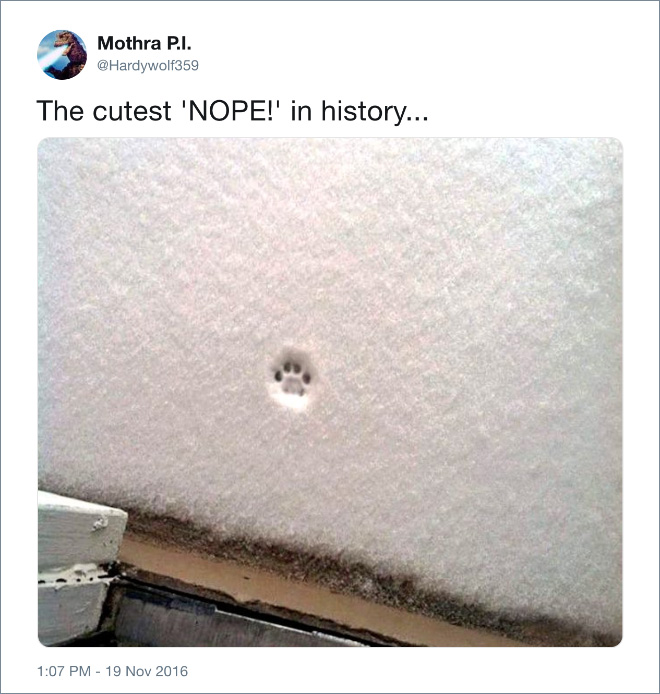Screen dimensions: 660x694
Task: Click the word 'history...' in tweet text
Action: (x=374, y=111)
